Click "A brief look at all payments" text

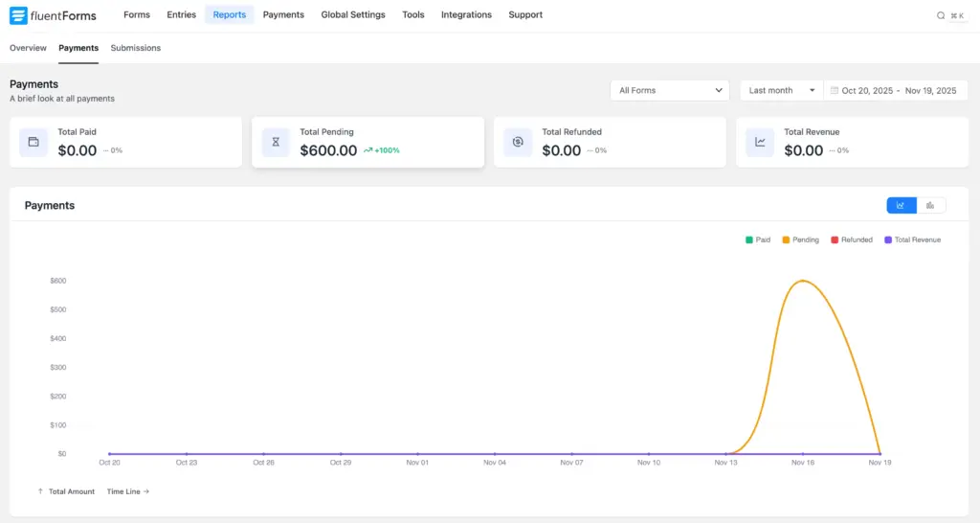coord(62,99)
